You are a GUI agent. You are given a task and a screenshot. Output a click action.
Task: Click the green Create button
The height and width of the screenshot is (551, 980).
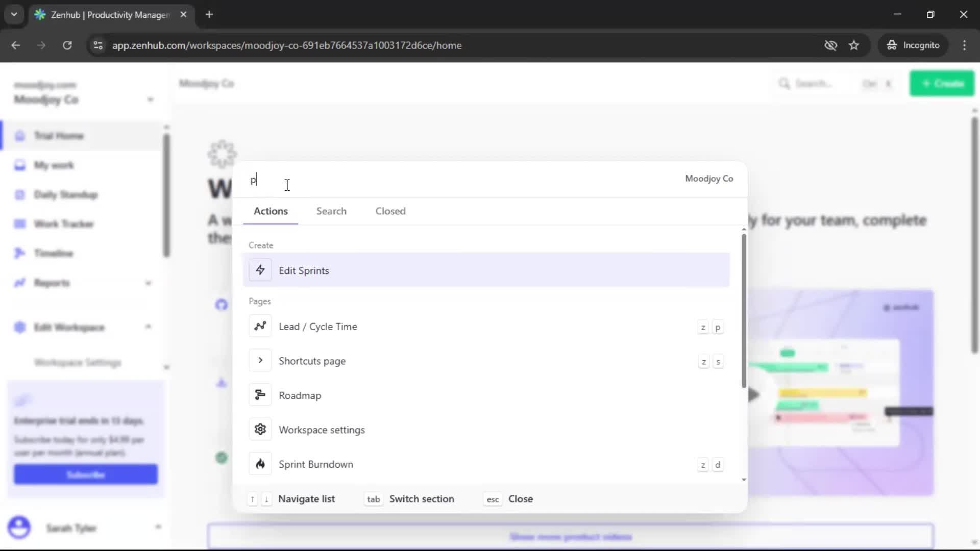click(x=942, y=83)
